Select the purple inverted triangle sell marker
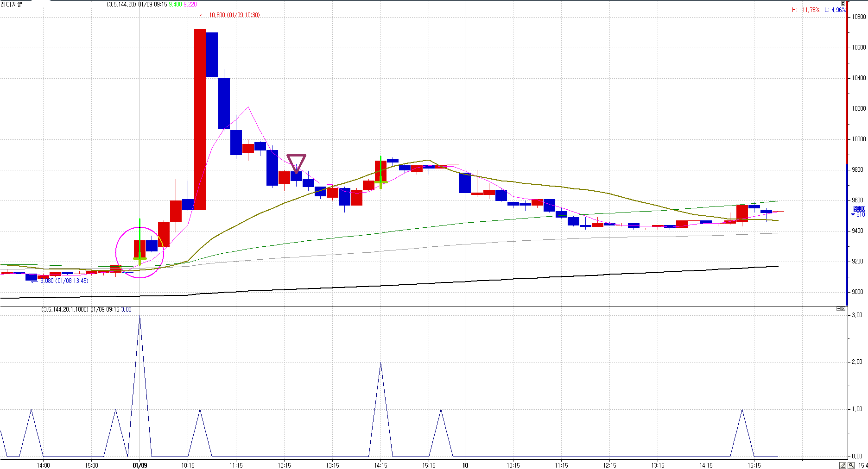 click(296, 163)
